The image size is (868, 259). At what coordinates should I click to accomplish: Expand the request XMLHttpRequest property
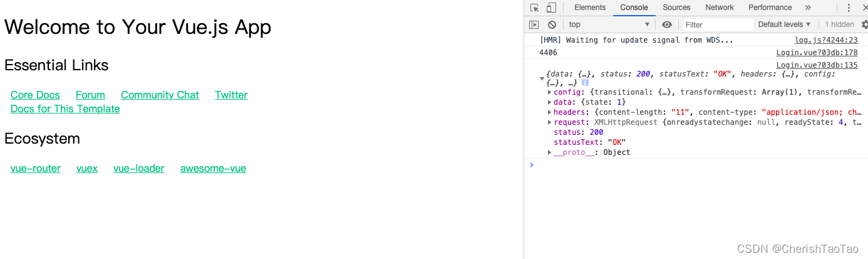pyautogui.click(x=550, y=122)
